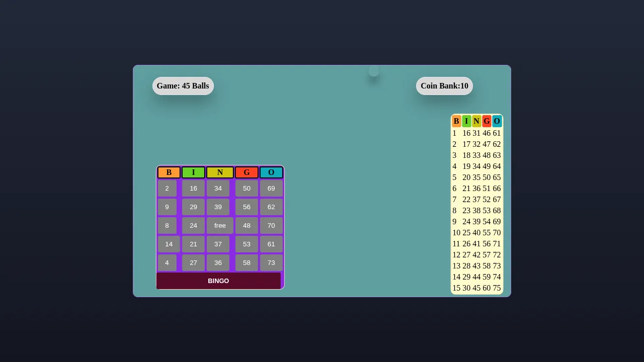Mark number 14 on the bingo card
644x362 pixels.
point(169,244)
